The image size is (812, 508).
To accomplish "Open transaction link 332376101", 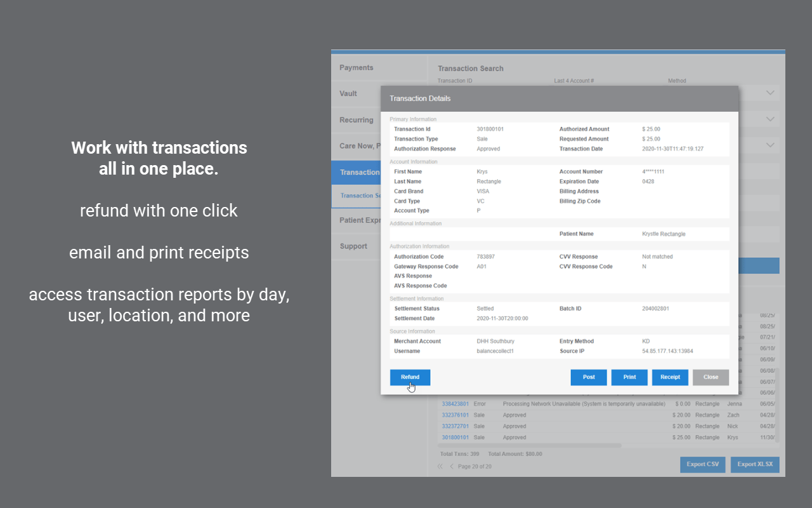I will 455,415.
